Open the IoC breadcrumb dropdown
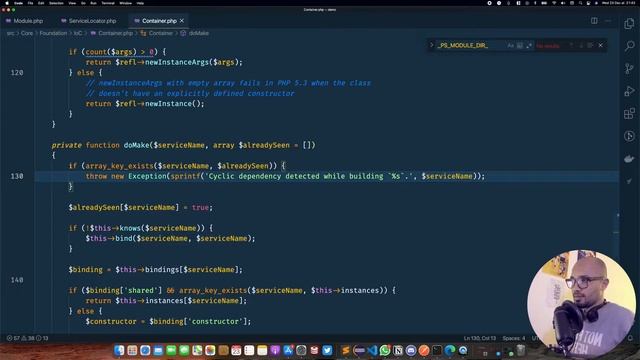Screen dimensions: 640x360 coord(78,33)
